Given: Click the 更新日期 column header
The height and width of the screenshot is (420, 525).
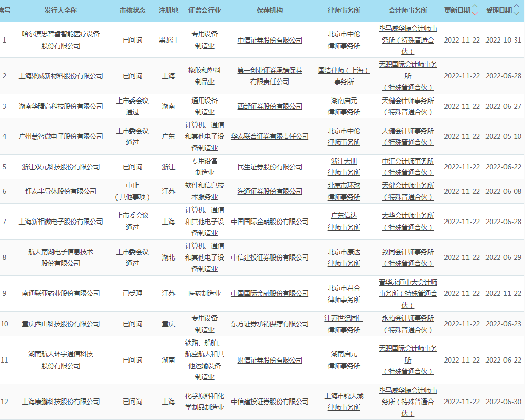Looking at the screenshot, I should coord(456,10).
